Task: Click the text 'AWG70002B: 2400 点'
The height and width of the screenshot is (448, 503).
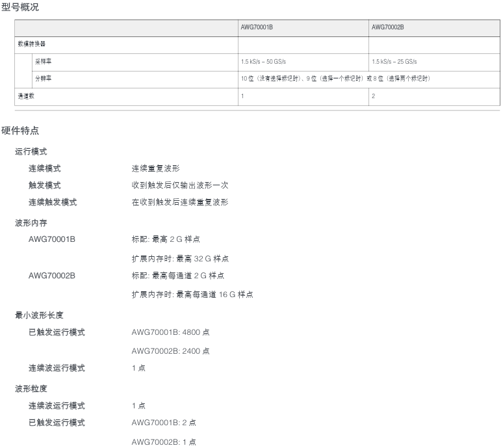Action: pyautogui.click(x=171, y=351)
